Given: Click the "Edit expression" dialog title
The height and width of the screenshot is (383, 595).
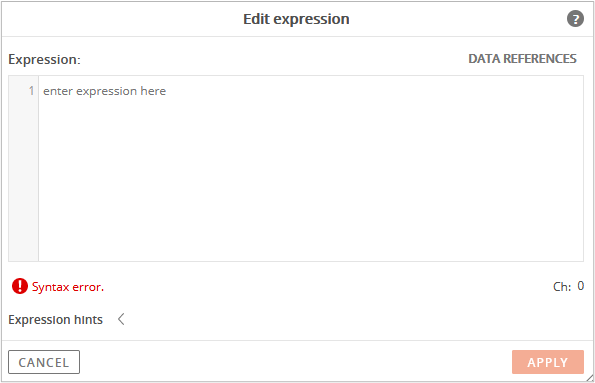Looking at the screenshot, I should tap(296, 19).
